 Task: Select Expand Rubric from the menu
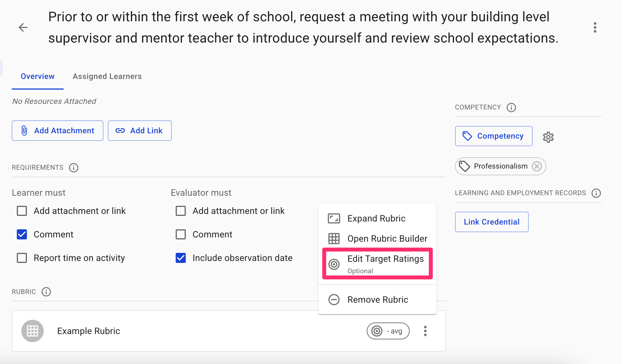pyautogui.click(x=376, y=218)
